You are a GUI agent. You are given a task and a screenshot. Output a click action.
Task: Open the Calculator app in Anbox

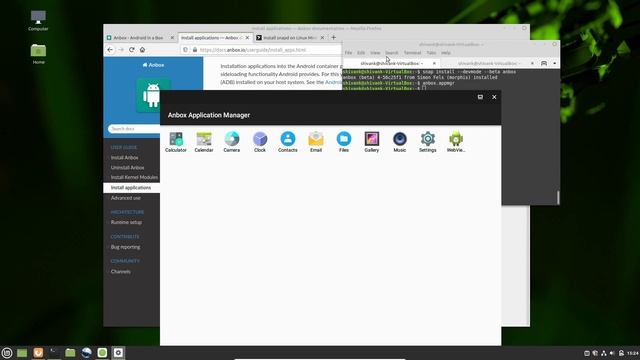(176, 142)
